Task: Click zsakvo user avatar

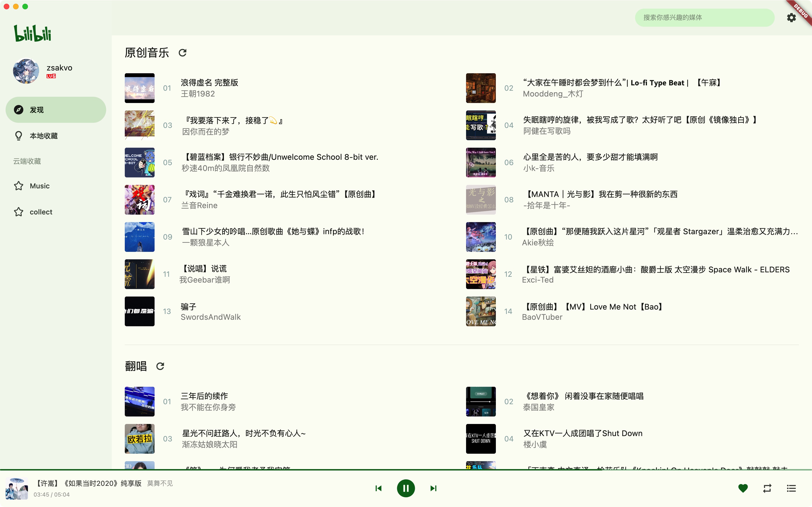Action: pos(26,71)
